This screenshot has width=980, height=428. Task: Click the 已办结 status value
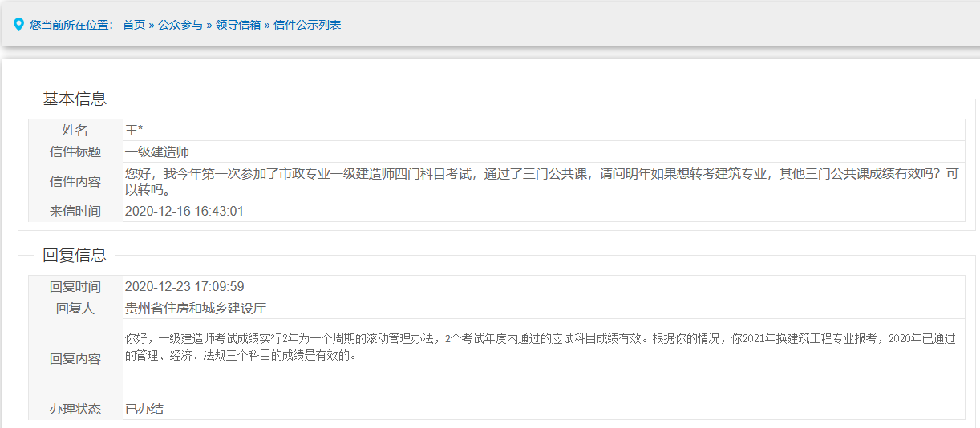pyautogui.click(x=144, y=410)
